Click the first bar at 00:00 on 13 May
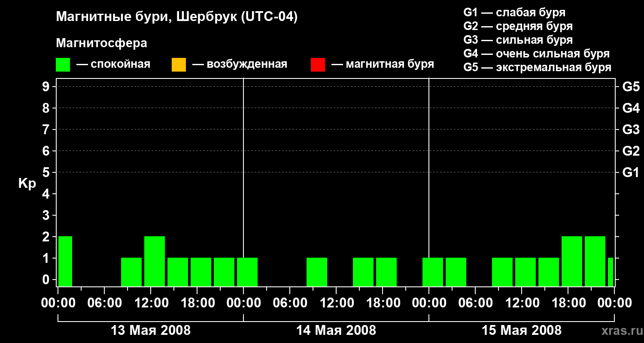Viewport: 644px width, 343px height. pos(65,261)
